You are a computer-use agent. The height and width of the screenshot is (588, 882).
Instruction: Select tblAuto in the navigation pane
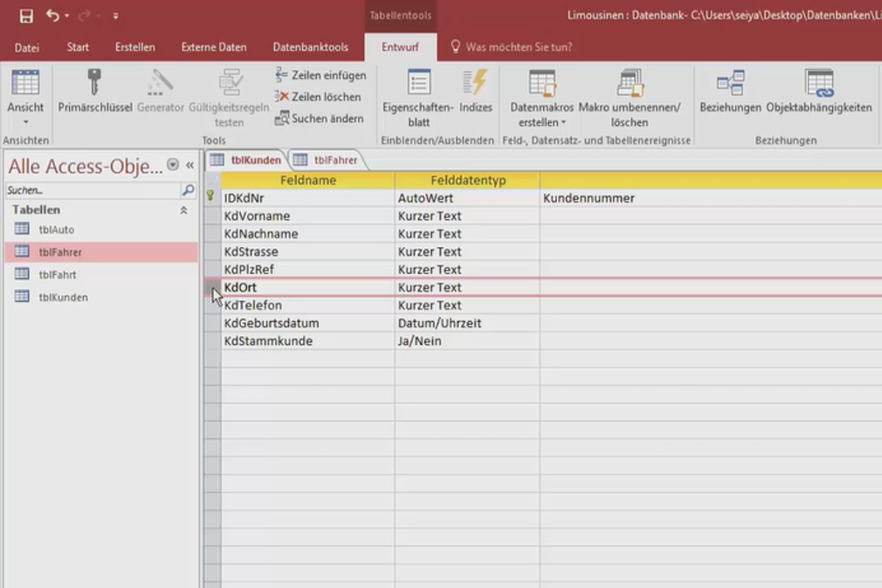click(x=56, y=229)
